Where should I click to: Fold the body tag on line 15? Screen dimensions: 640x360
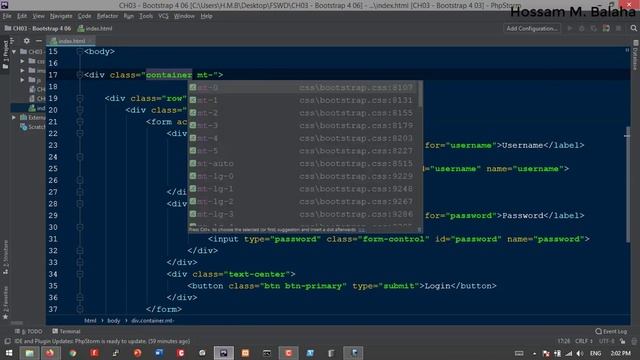(80, 52)
